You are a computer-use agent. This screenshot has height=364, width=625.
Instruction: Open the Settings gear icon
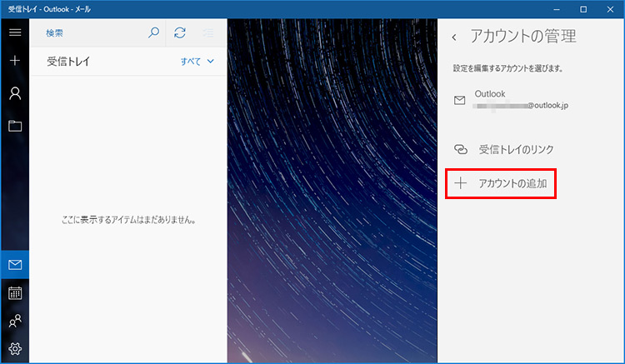14,348
